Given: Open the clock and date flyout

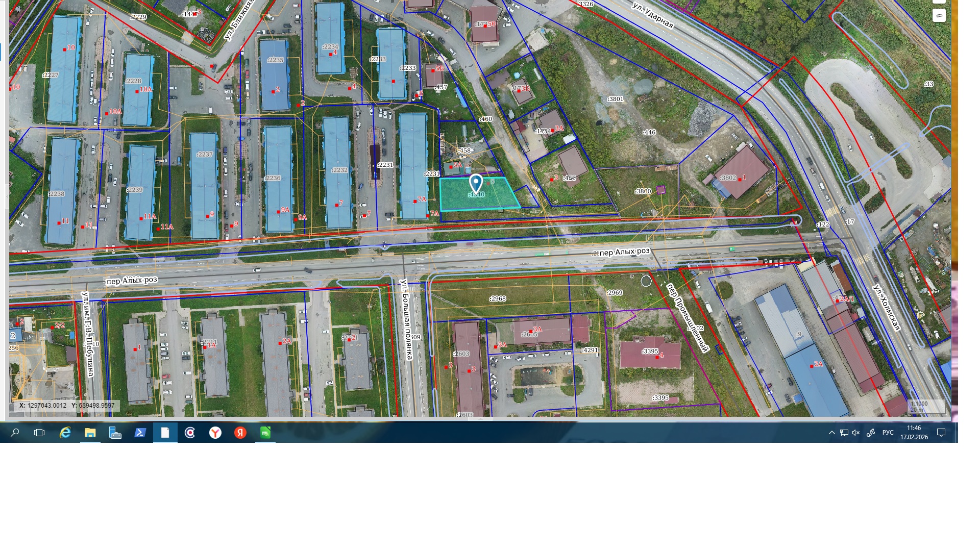Looking at the screenshot, I should [914, 433].
